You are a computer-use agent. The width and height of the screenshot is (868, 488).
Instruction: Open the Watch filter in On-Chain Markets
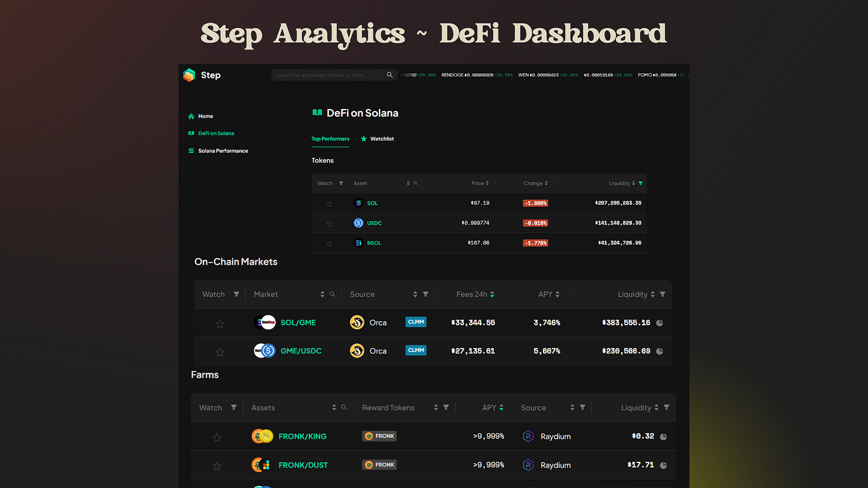coord(237,294)
